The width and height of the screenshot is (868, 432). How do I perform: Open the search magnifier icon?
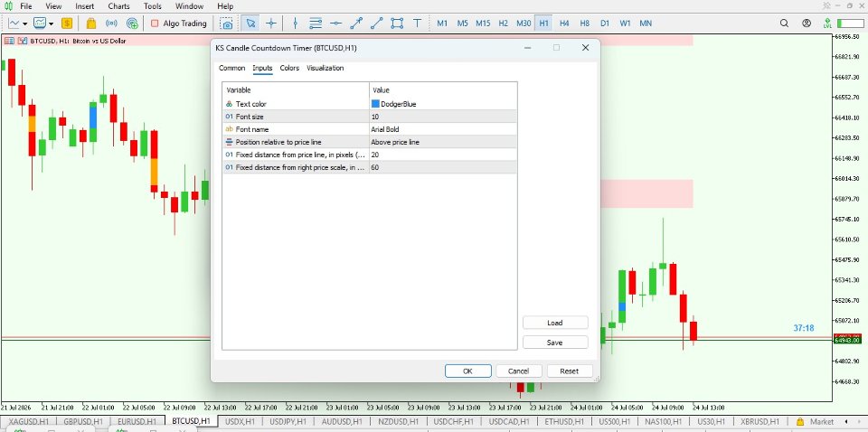coord(784,23)
